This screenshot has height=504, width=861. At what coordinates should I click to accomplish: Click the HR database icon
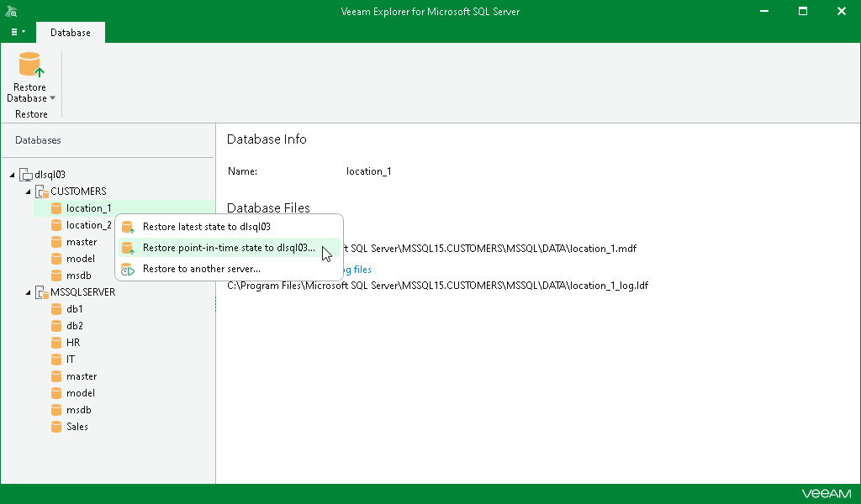56,343
